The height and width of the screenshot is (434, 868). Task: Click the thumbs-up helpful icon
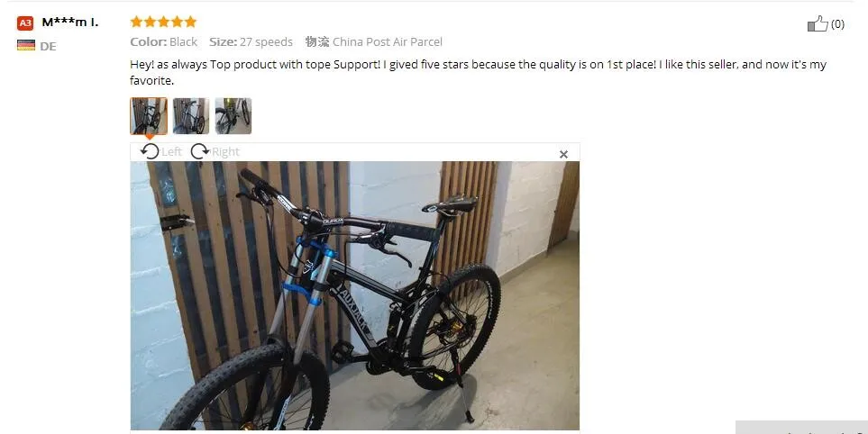pyautogui.click(x=817, y=23)
